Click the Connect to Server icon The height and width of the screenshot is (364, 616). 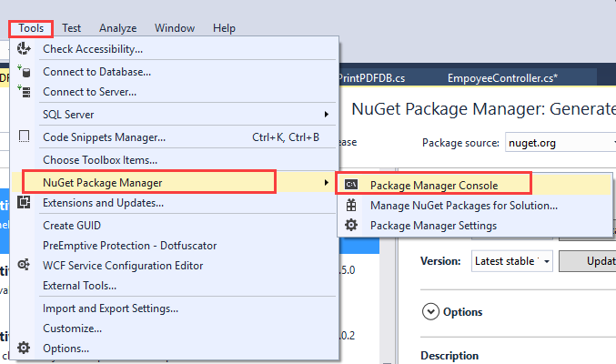point(25,92)
